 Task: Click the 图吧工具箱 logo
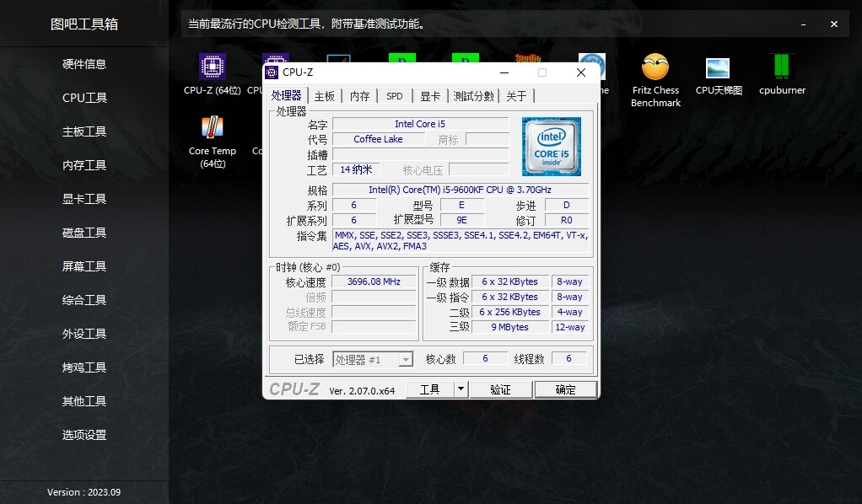tap(84, 23)
